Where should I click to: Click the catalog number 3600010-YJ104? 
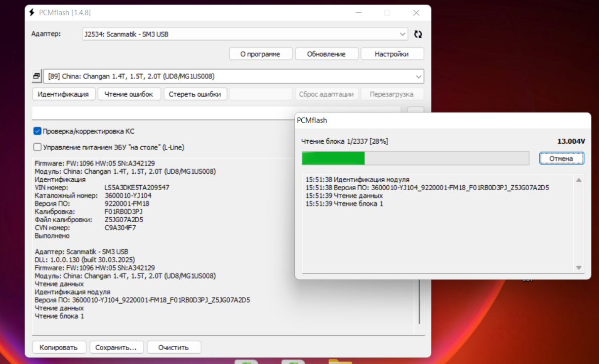coord(128,196)
